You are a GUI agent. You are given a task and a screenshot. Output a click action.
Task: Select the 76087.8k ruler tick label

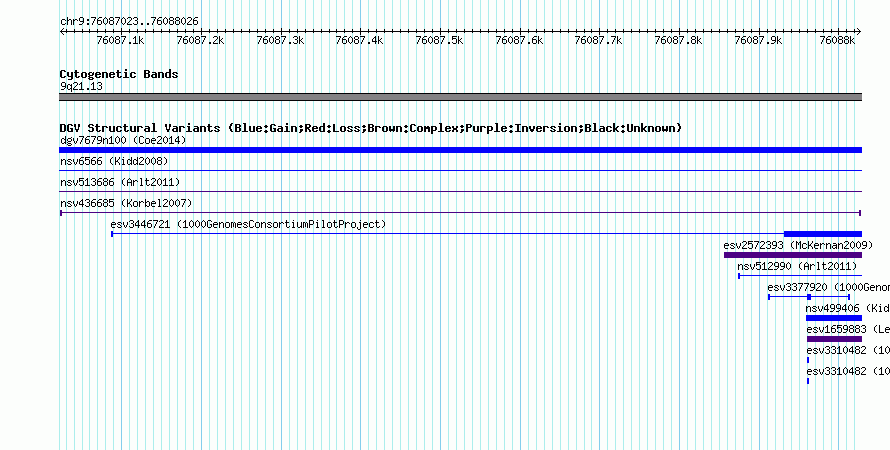[679, 41]
